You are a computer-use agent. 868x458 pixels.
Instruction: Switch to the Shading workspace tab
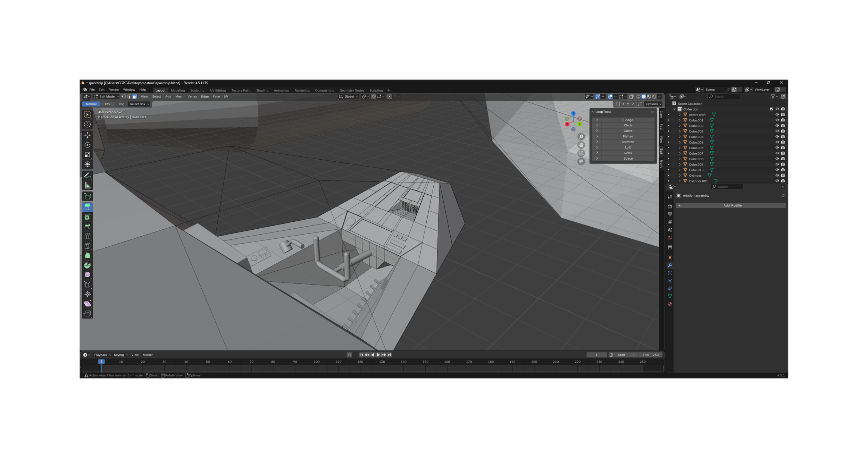point(262,90)
